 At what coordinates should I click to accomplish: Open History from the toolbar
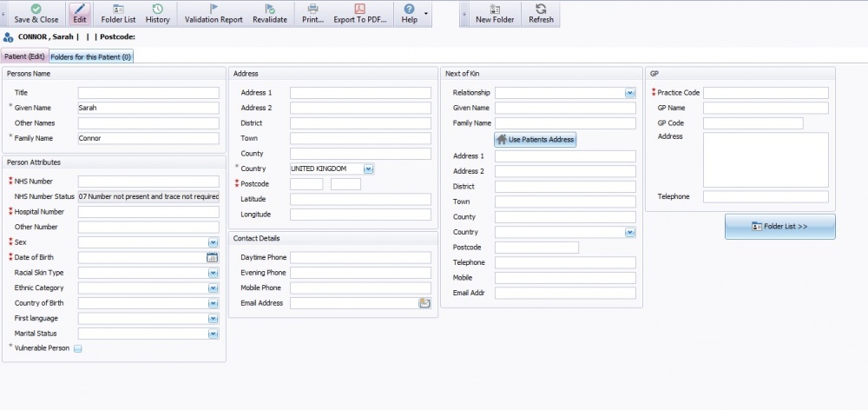pyautogui.click(x=157, y=9)
